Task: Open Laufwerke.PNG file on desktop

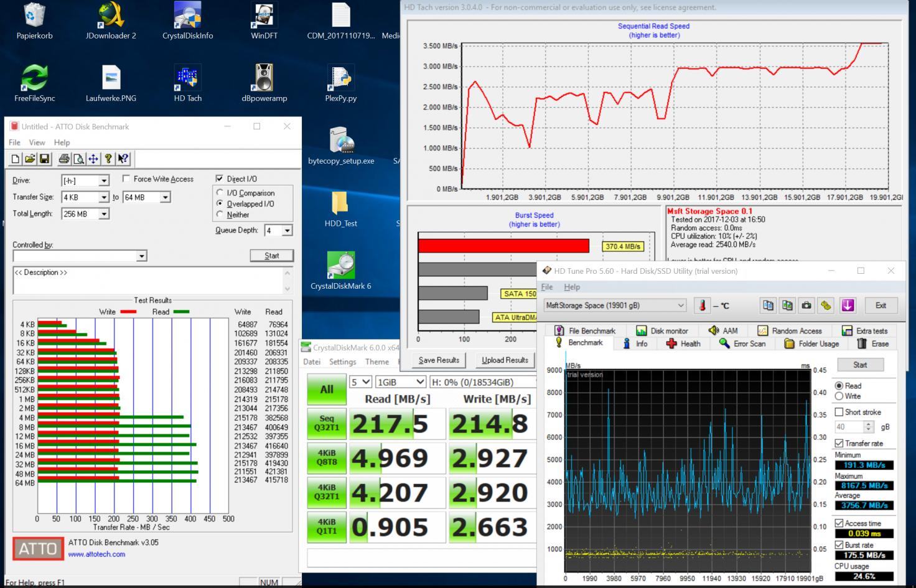Action: 111,83
